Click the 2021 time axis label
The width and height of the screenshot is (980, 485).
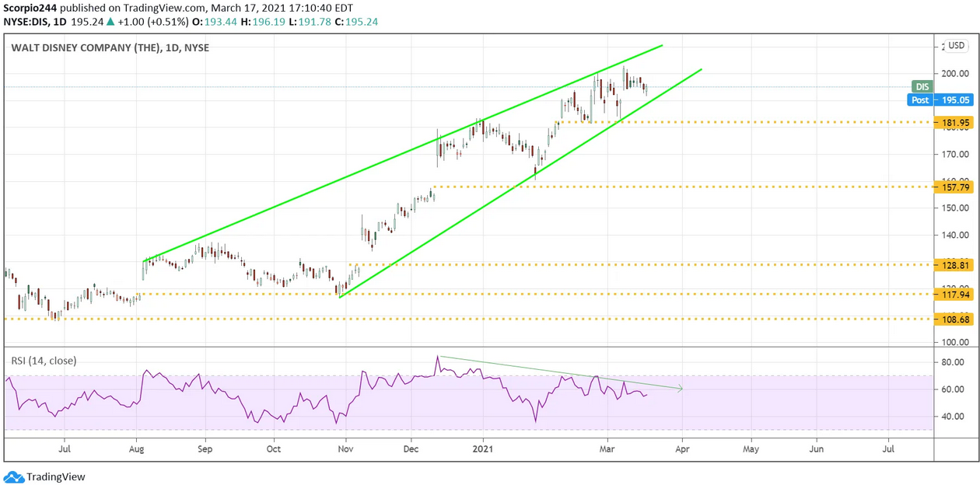[x=483, y=449]
